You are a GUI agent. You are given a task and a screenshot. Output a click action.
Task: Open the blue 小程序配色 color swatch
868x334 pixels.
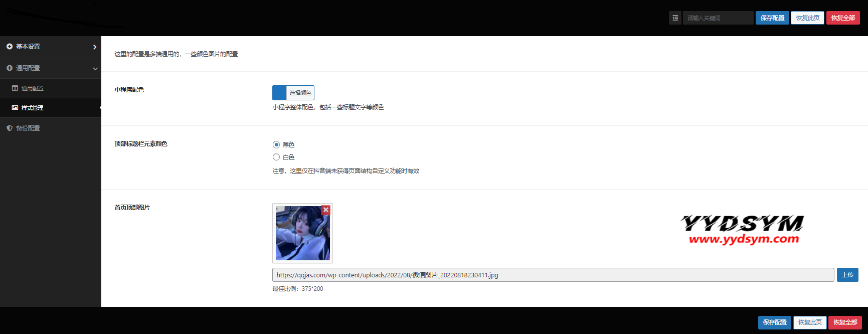pyautogui.click(x=279, y=93)
